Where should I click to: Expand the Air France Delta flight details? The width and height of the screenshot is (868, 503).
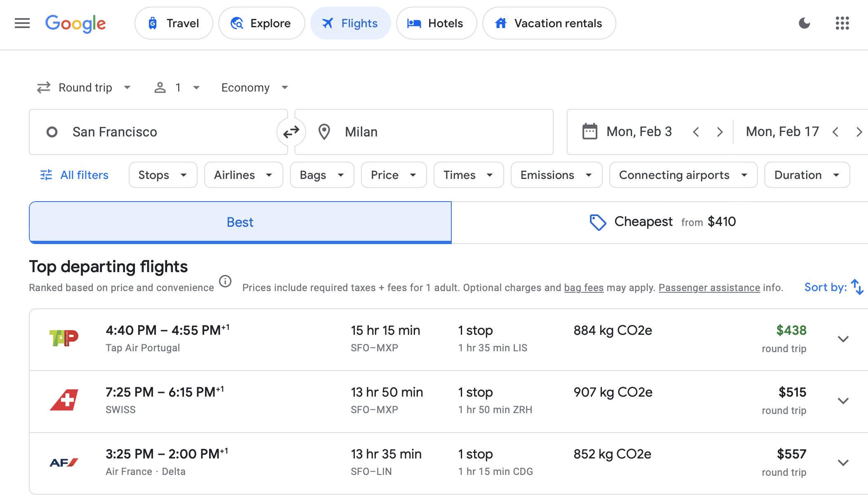tap(843, 463)
